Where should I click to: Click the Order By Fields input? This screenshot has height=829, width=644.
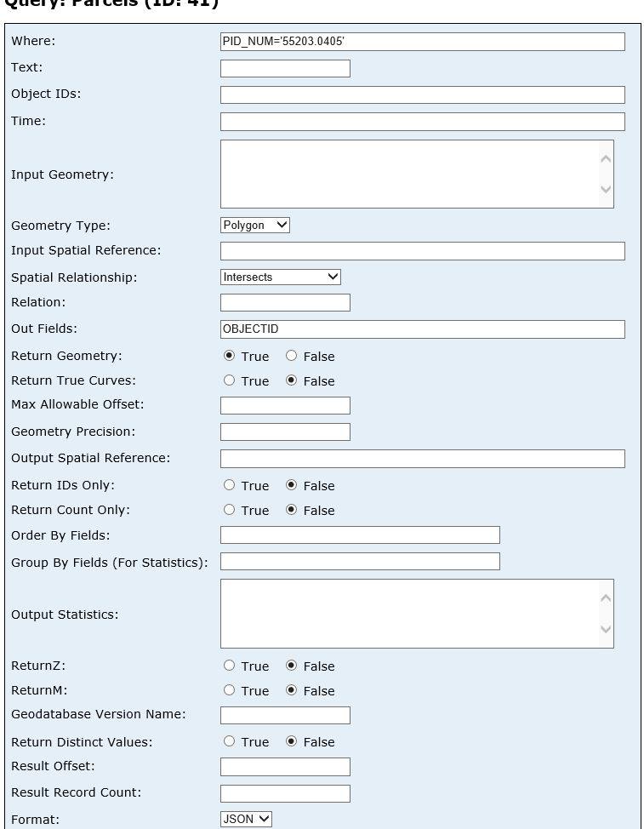(x=361, y=535)
